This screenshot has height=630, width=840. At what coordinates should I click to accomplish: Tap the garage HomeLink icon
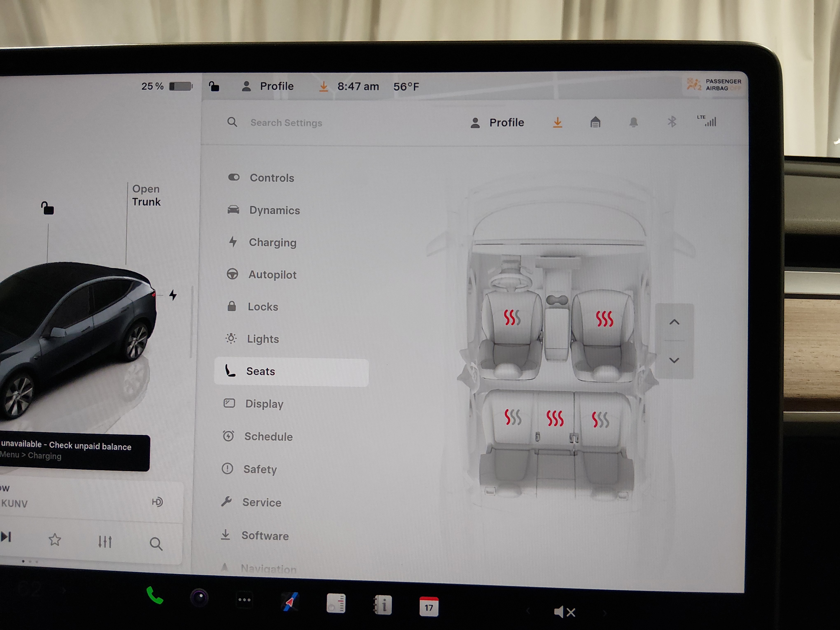point(595,122)
